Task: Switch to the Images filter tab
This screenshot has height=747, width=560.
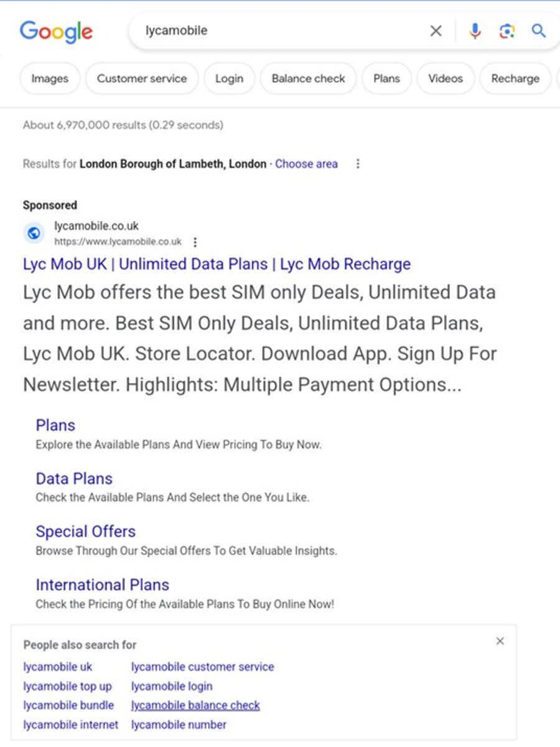Action: click(49, 78)
